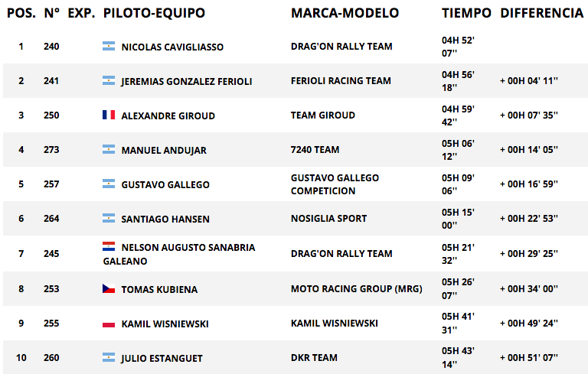The width and height of the screenshot is (588, 374).
Task: Click the Argentina flag beside Nicolas Cavigliasso
Action: [109, 46]
